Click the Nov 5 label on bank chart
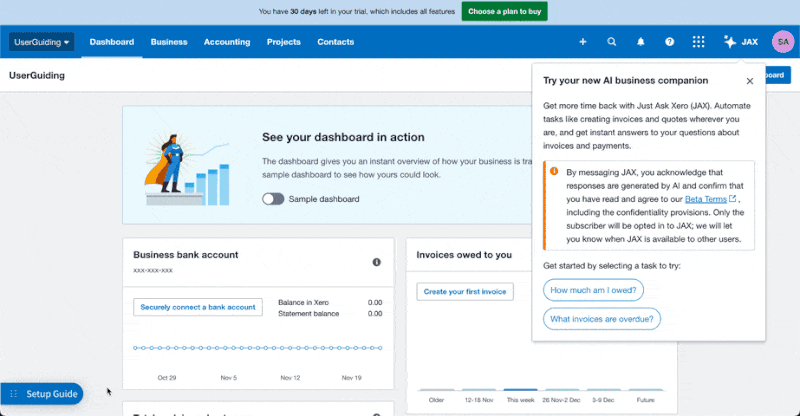The width and height of the screenshot is (800, 416). coord(229,378)
